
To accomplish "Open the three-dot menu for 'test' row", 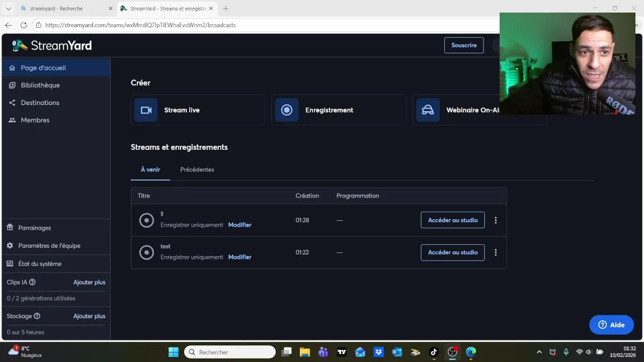I will coord(496,252).
